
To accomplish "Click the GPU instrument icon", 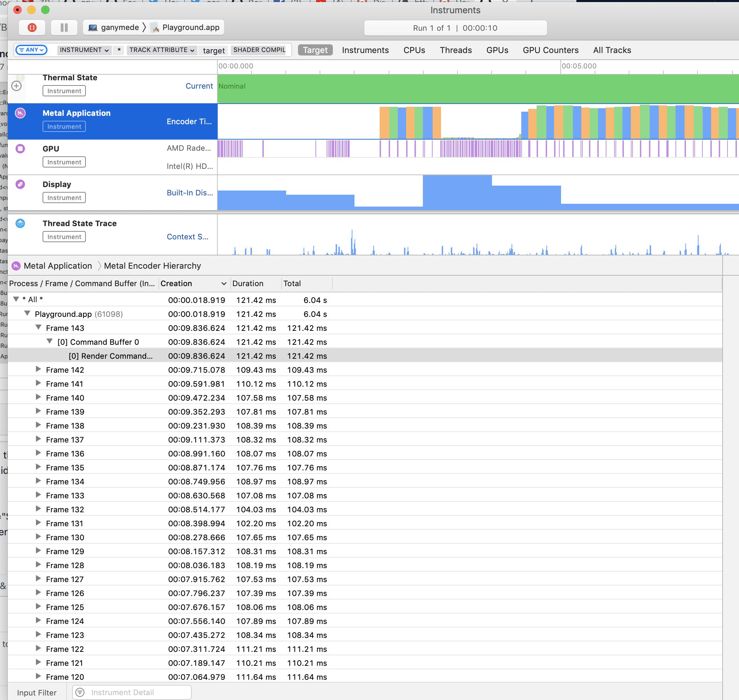I will click(x=21, y=149).
